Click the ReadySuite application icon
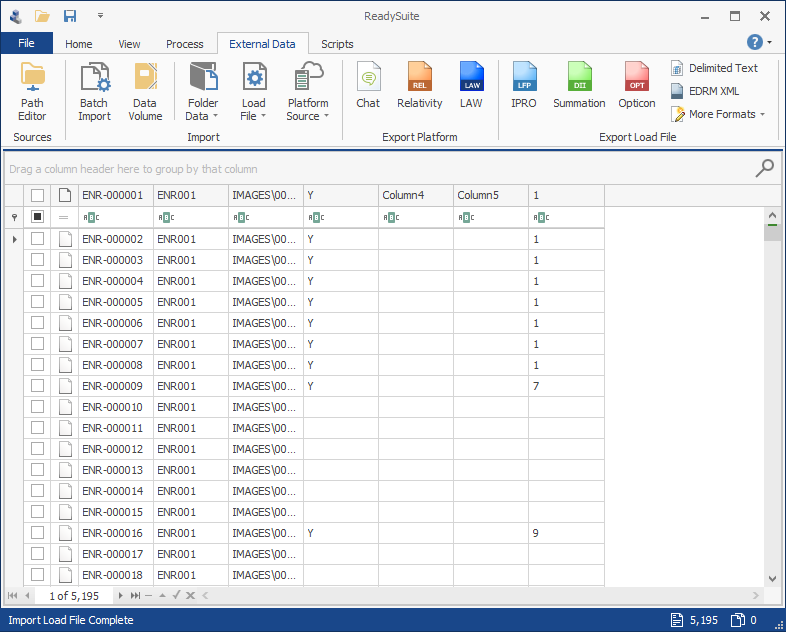 [16, 16]
